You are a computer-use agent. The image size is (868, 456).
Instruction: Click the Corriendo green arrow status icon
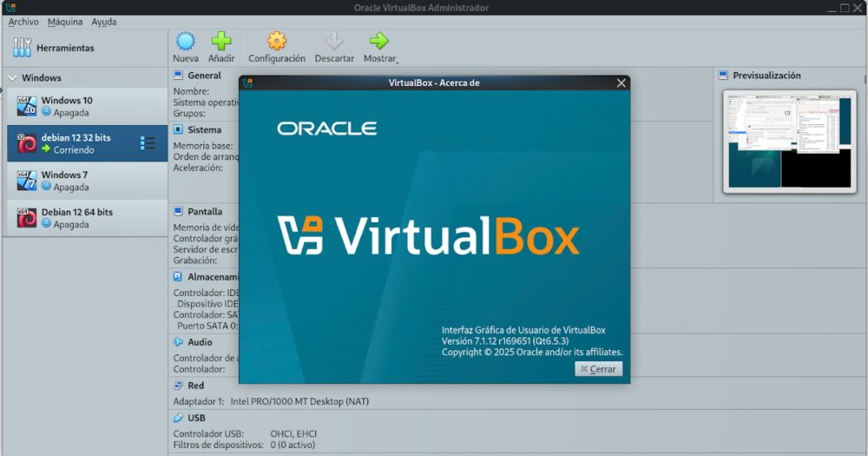[x=47, y=149]
